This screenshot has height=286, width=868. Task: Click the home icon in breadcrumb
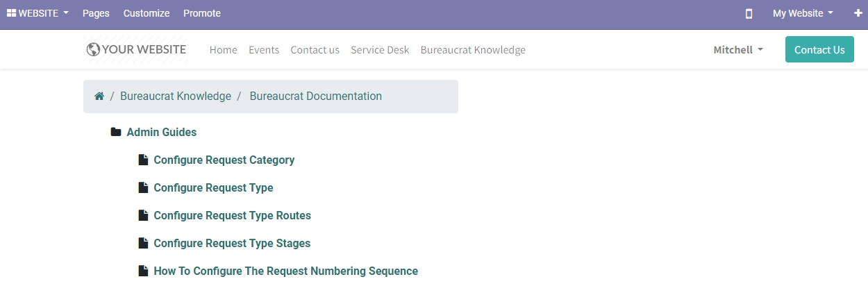point(99,96)
